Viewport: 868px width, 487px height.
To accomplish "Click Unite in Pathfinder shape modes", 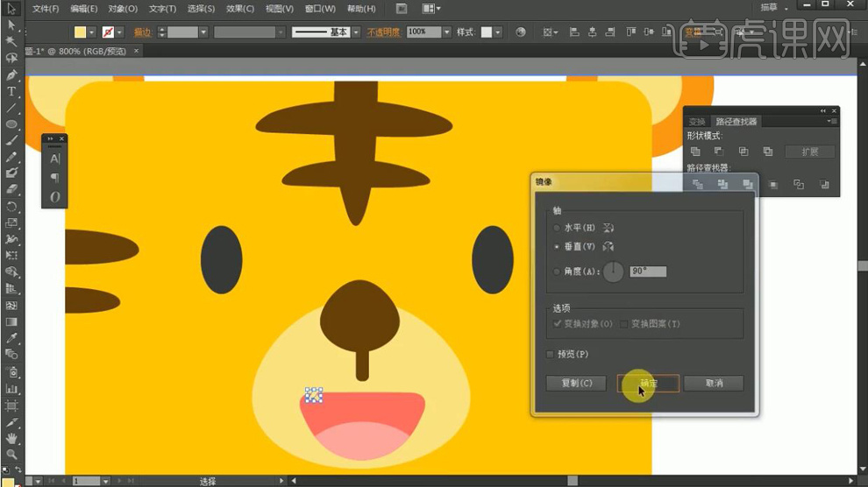I will (x=695, y=152).
